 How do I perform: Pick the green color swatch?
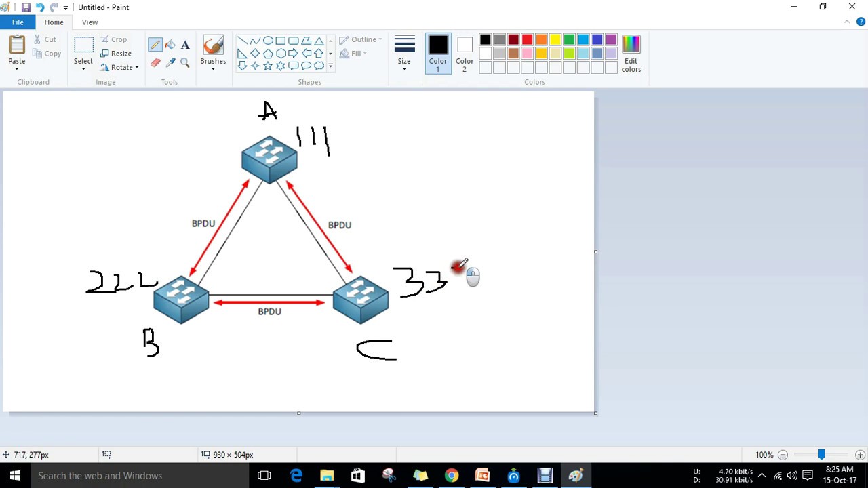569,40
